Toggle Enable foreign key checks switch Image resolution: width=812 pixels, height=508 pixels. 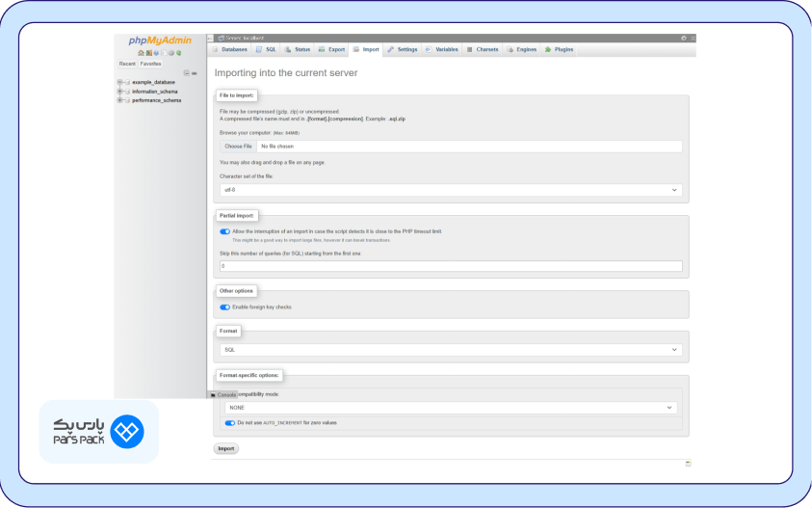coord(224,307)
